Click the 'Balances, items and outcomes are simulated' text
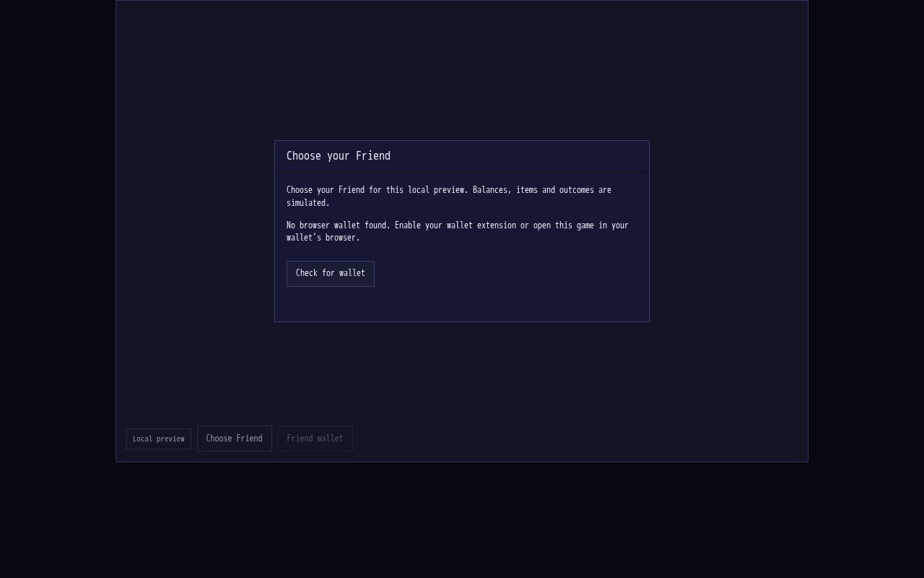This screenshot has height=578, width=924. tap(449, 197)
